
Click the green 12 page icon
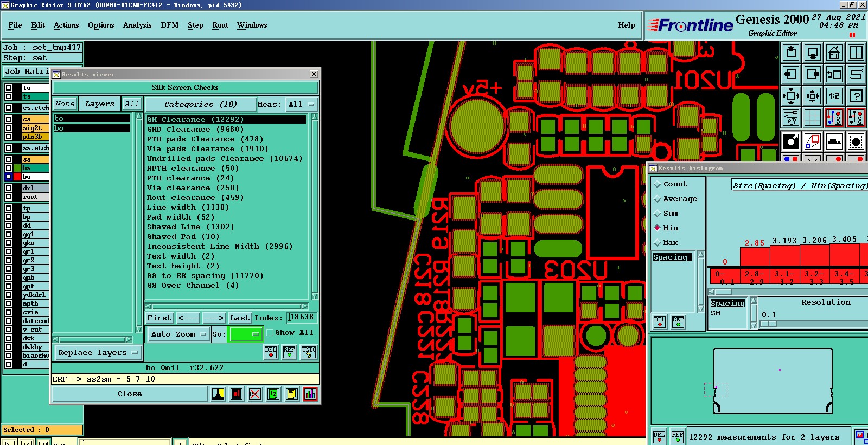click(273, 394)
